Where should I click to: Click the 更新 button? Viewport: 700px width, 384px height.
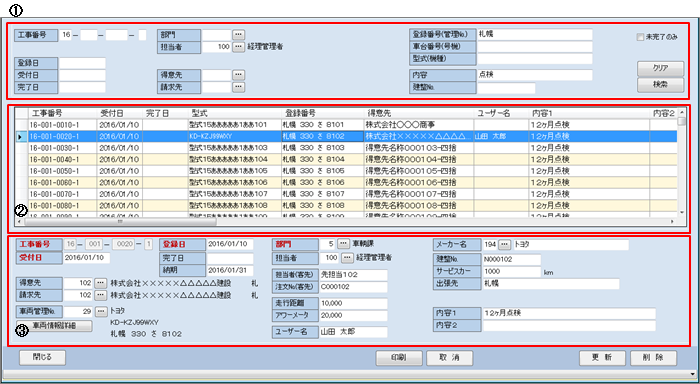(602, 358)
